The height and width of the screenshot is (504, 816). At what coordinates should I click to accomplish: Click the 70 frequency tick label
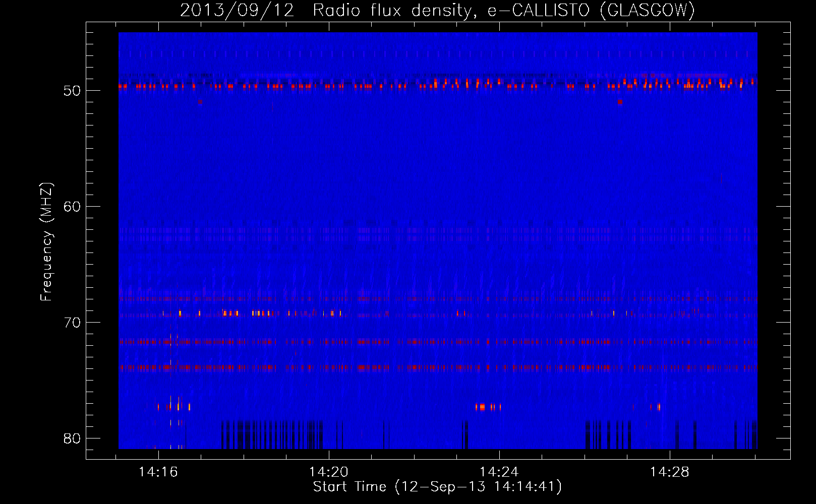click(72, 323)
